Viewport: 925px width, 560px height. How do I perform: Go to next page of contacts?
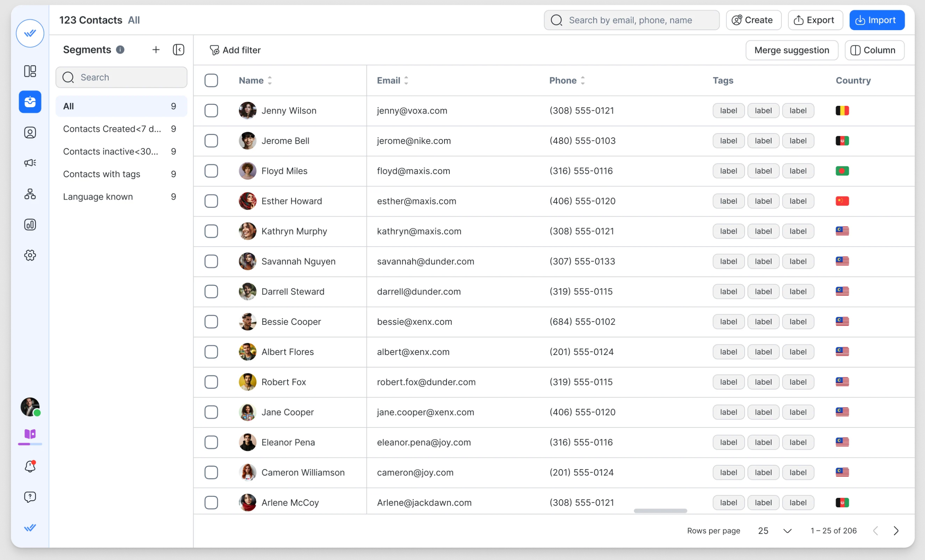point(896,531)
